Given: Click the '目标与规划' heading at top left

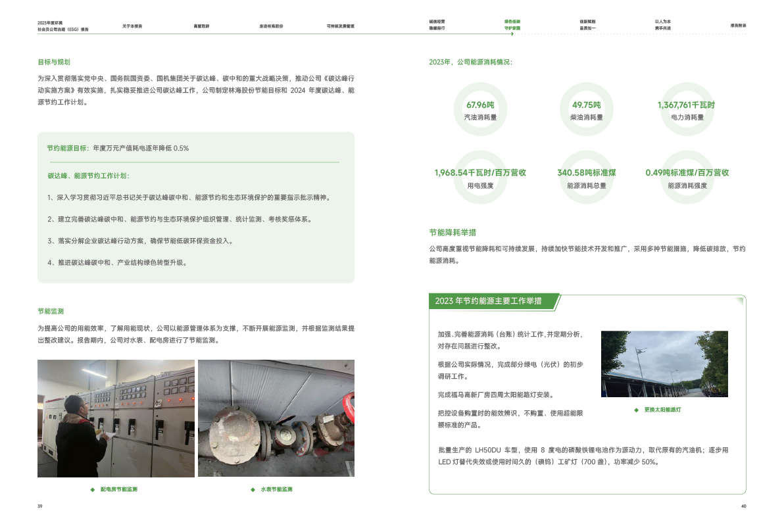Looking at the screenshot, I should (x=54, y=62).
